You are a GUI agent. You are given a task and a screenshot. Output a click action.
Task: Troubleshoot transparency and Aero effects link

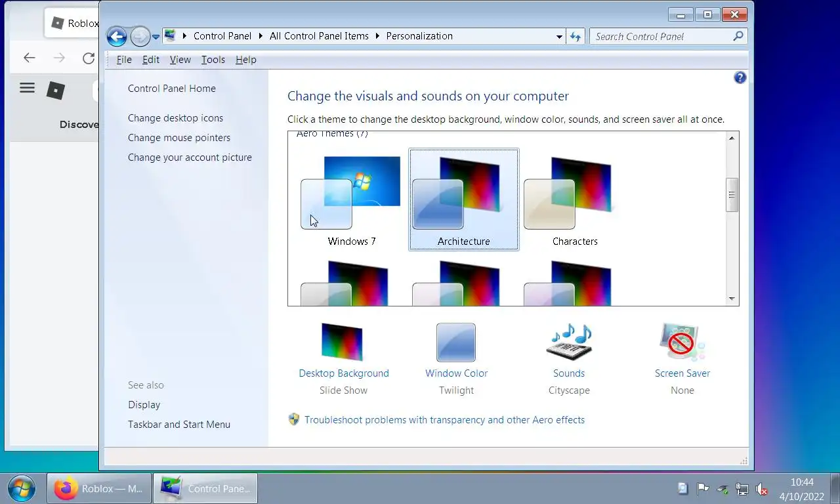(x=444, y=420)
